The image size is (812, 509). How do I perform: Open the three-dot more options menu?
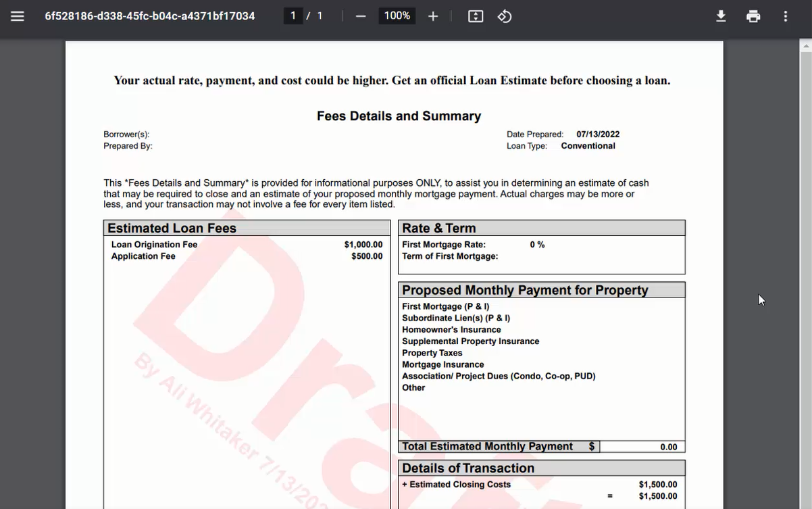(786, 16)
